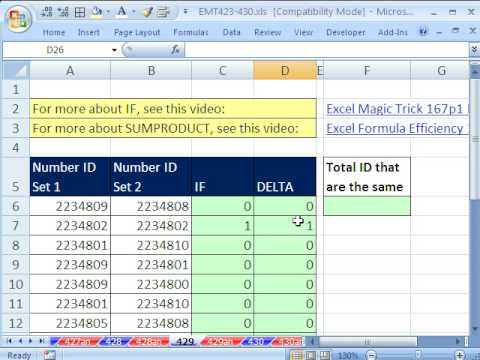Switch to sheet tab 430

(x=256, y=341)
